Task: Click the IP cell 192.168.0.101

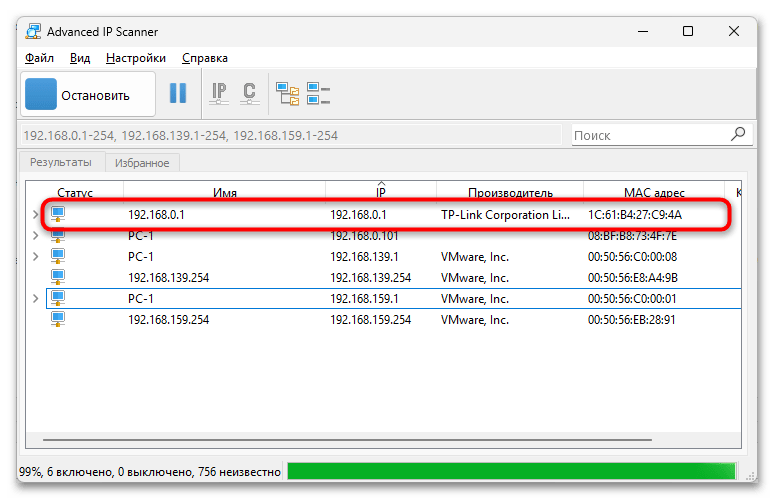Action: click(x=364, y=236)
